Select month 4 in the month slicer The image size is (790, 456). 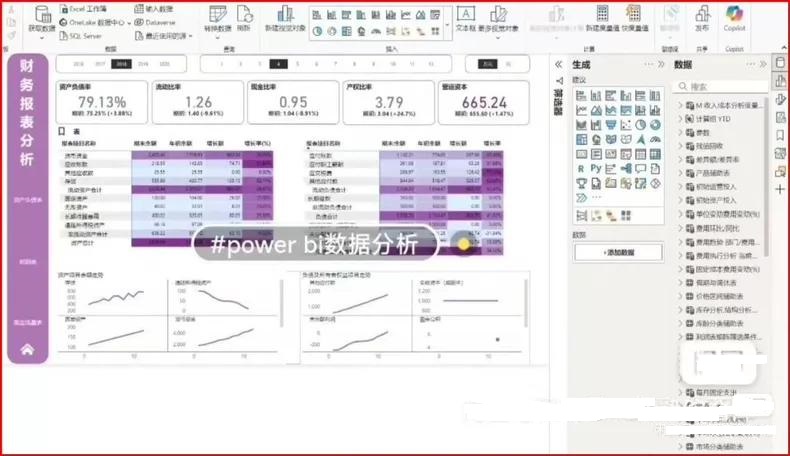[x=280, y=63]
